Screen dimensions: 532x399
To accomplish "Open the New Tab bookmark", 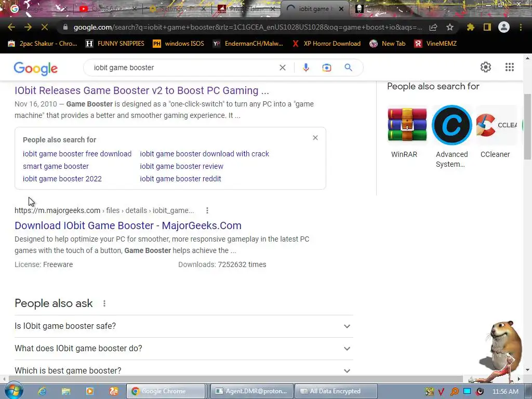I will click(x=388, y=44).
